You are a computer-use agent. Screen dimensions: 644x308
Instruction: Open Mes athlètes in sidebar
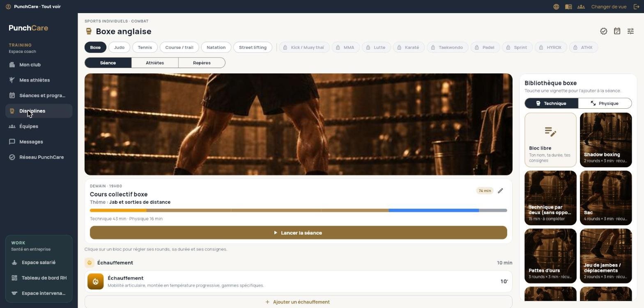pos(39,80)
